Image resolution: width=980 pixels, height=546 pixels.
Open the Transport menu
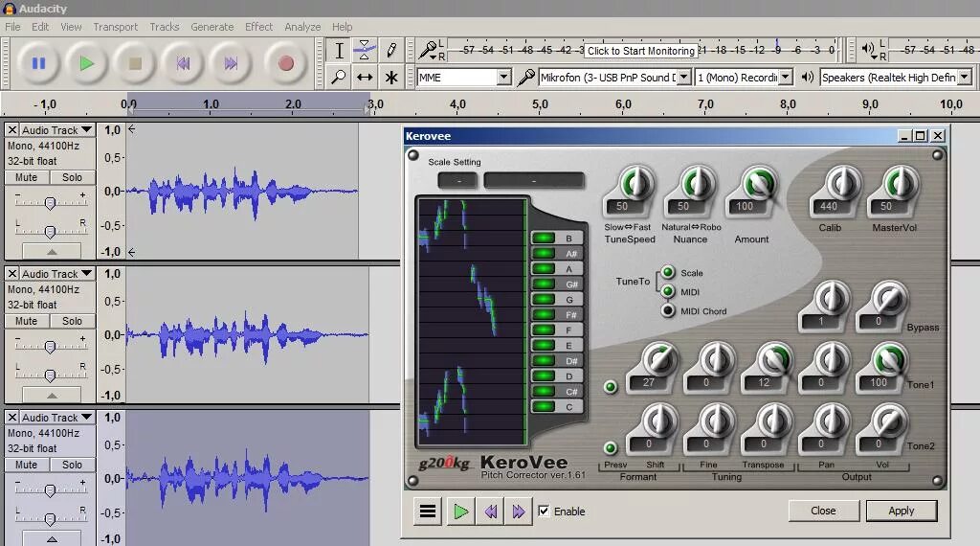115,27
